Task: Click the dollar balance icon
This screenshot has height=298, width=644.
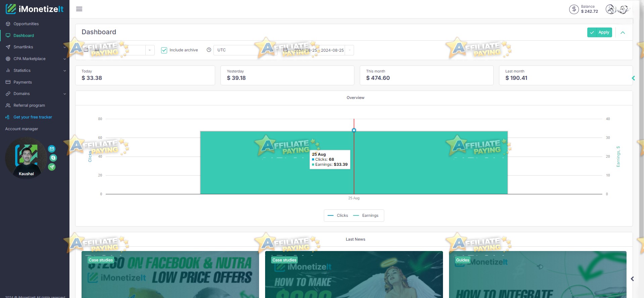Action: [574, 9]
